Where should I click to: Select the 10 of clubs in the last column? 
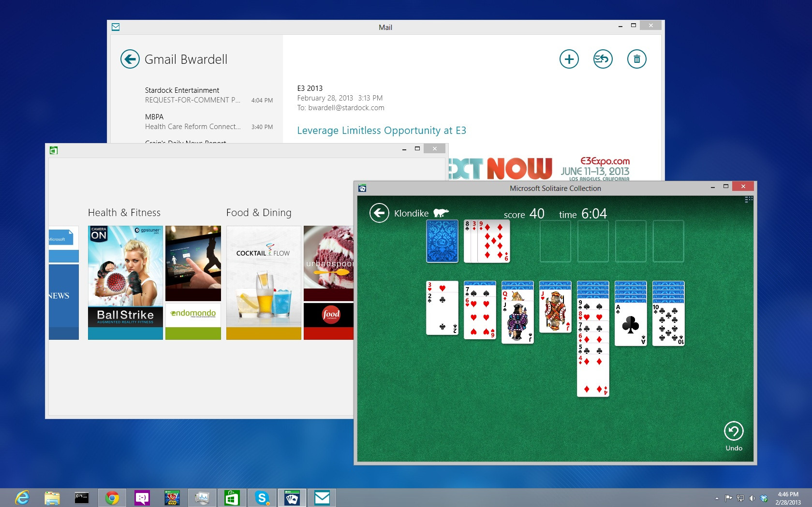[x=668, y=324]
